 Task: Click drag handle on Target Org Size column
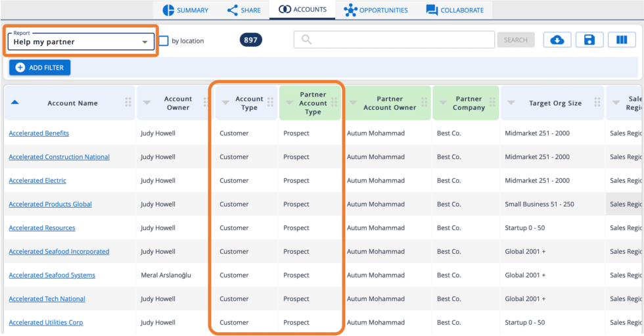click(597, 103)
